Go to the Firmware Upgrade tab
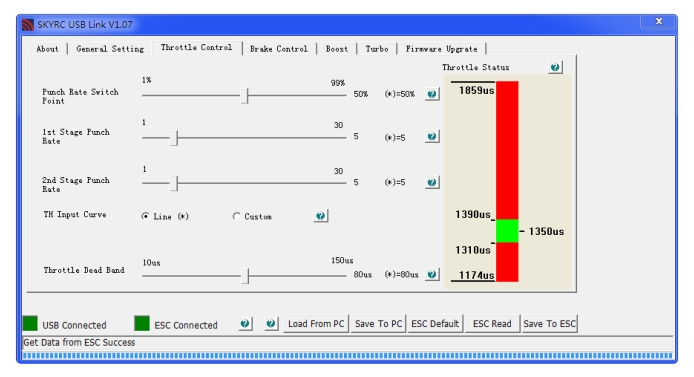694x377 pixels. pos(442,49)
